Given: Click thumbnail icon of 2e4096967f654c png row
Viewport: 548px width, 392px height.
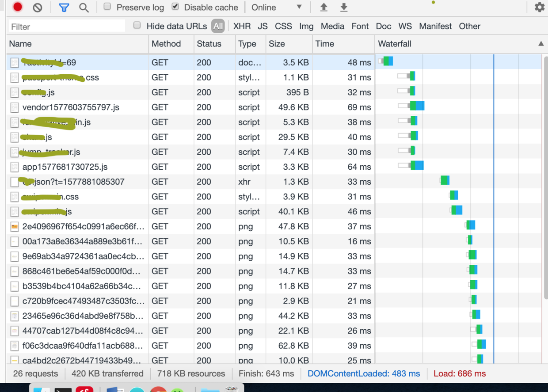Looking at the screenshot, I should coord(15,227).
